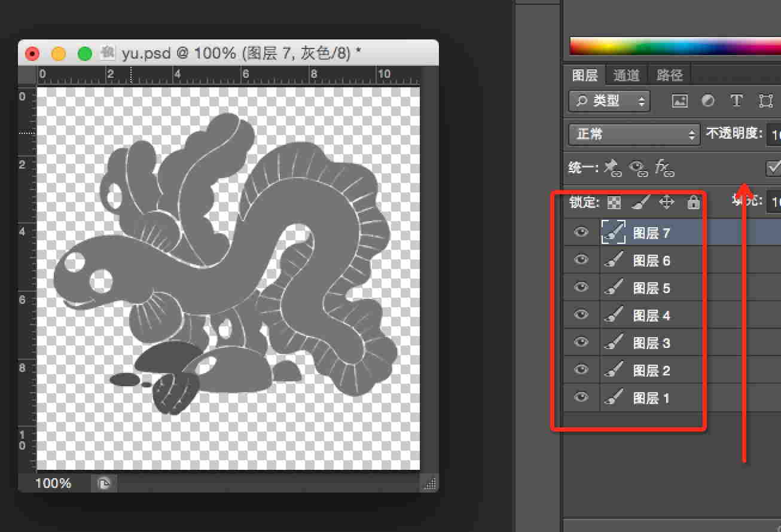Image resolution: width=781 pixels, height=532 pixels.
Task: Open the 正常 blend mode dropdown
Action: point(634,134)
